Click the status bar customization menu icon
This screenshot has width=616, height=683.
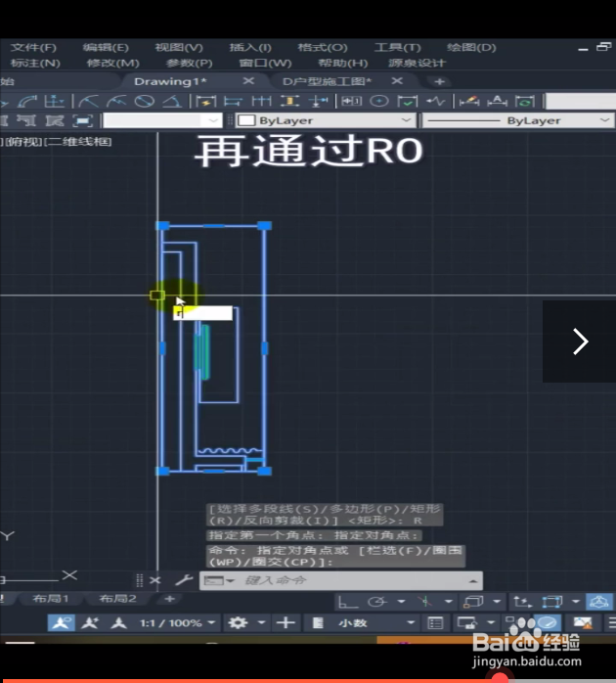611,623
